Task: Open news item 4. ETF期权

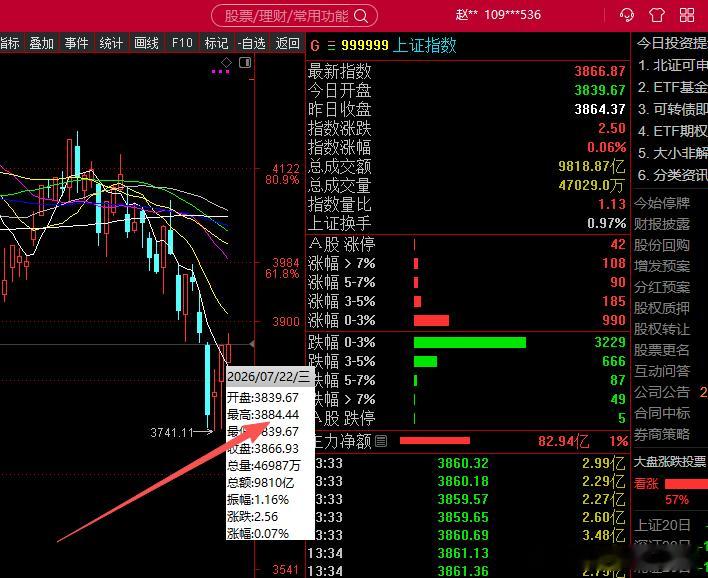Action: 672,131
